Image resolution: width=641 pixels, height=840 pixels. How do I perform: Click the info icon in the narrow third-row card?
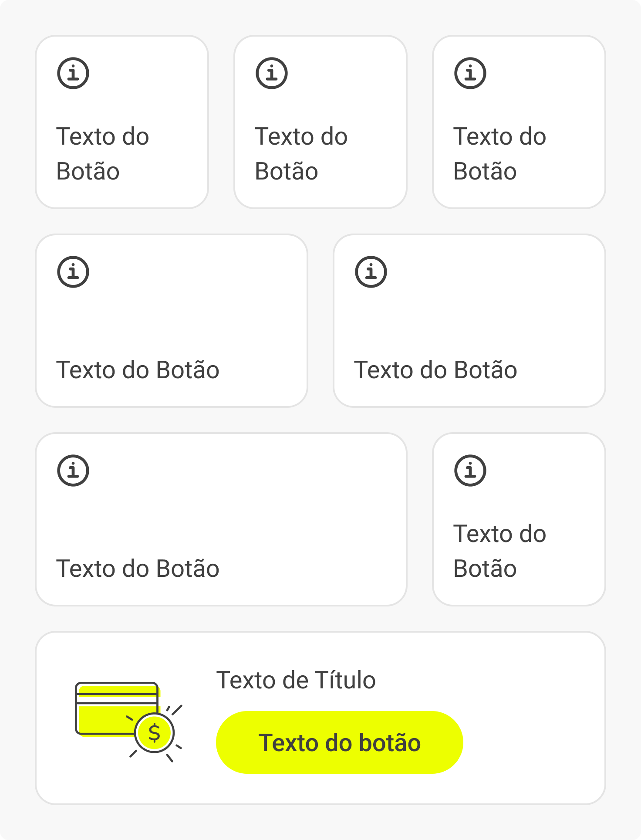470,471
